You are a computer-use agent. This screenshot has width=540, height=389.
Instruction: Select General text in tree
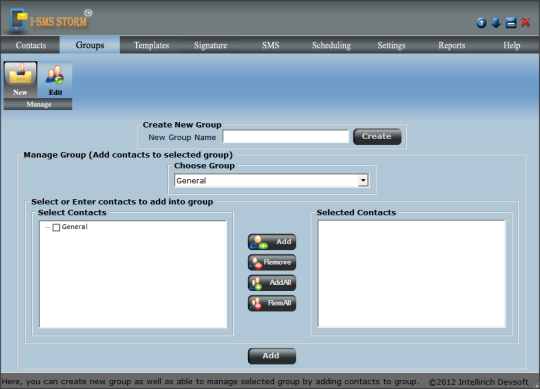point(75,227)
